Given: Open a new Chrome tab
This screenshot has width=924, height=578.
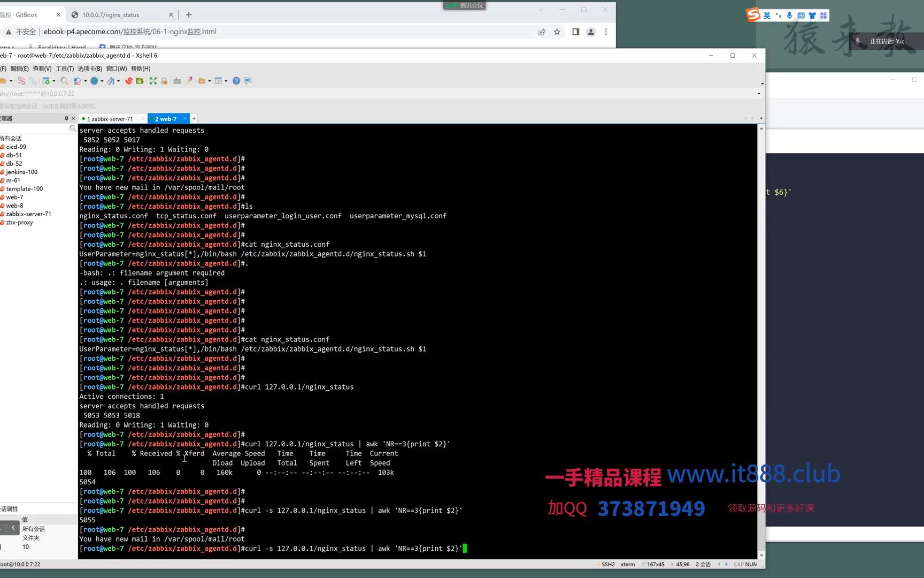Looking at the screenshot, I should [x=189, y=15].
